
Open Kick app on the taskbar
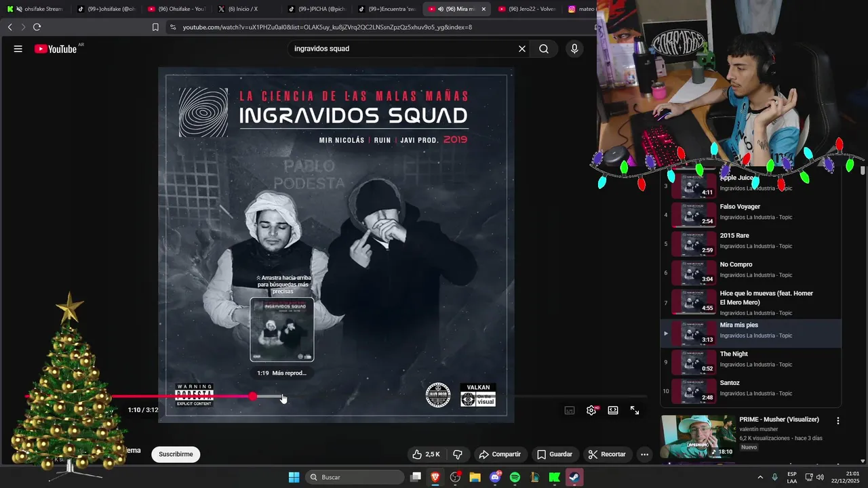coord(554,477)
